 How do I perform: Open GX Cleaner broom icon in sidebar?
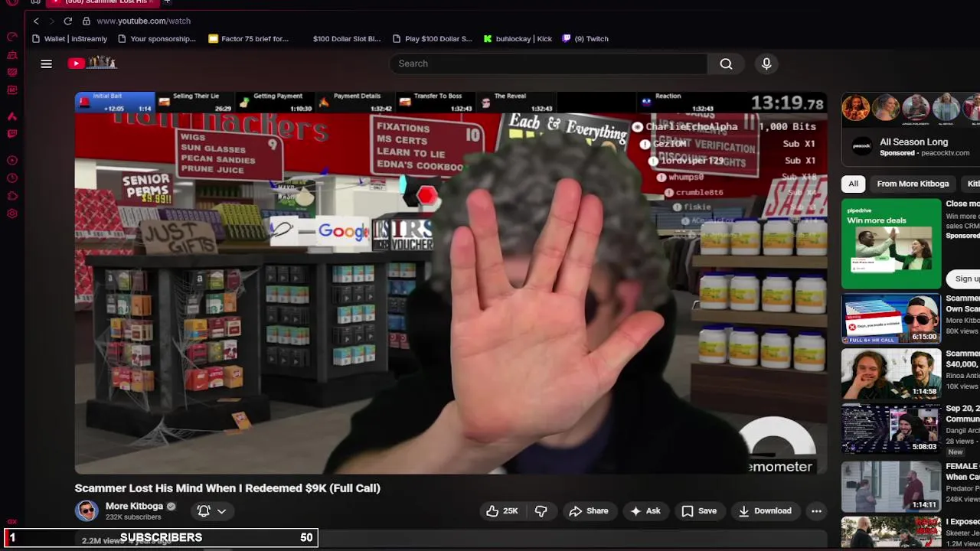[12, 55]
